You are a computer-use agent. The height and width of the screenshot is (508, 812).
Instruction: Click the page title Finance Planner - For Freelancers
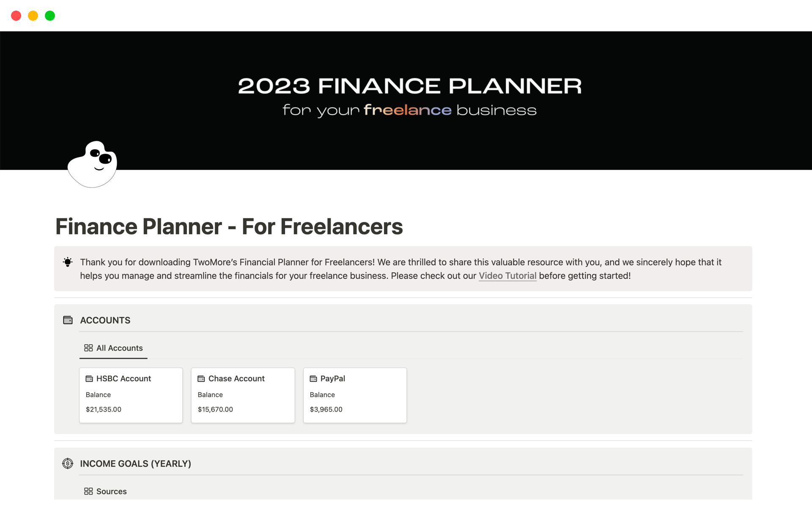click(228, 226)
